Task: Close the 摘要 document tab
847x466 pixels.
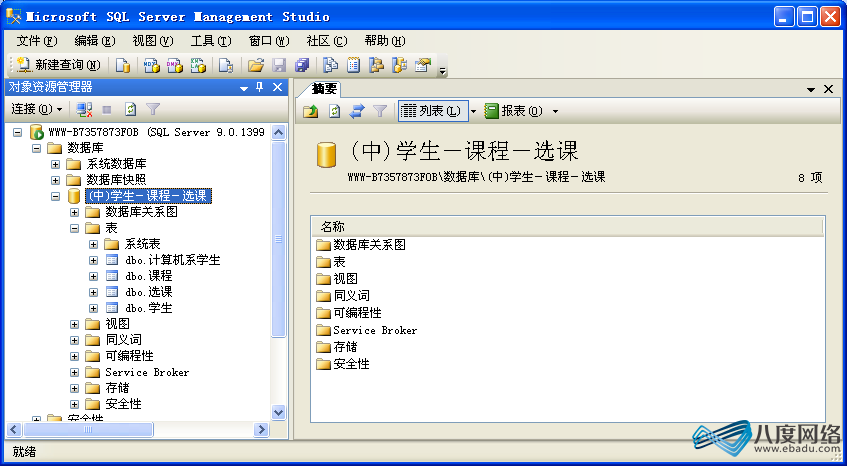Action: (828, 89)
